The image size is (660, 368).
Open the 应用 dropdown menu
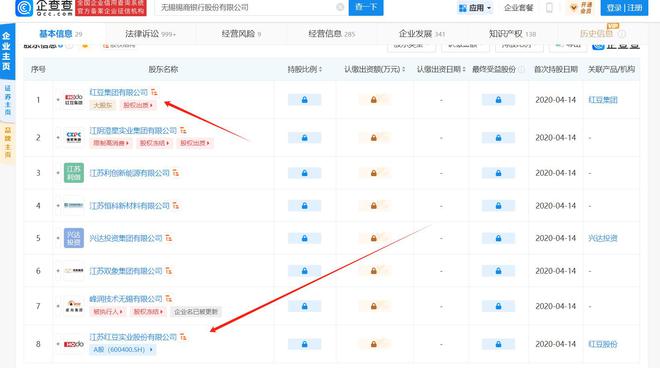(x=475, y=8)
